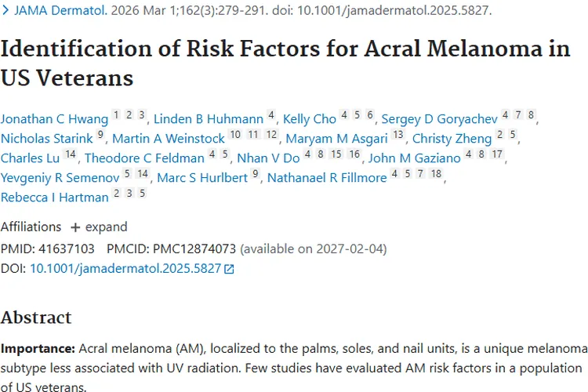Open author Nicholas Starink

46,139
